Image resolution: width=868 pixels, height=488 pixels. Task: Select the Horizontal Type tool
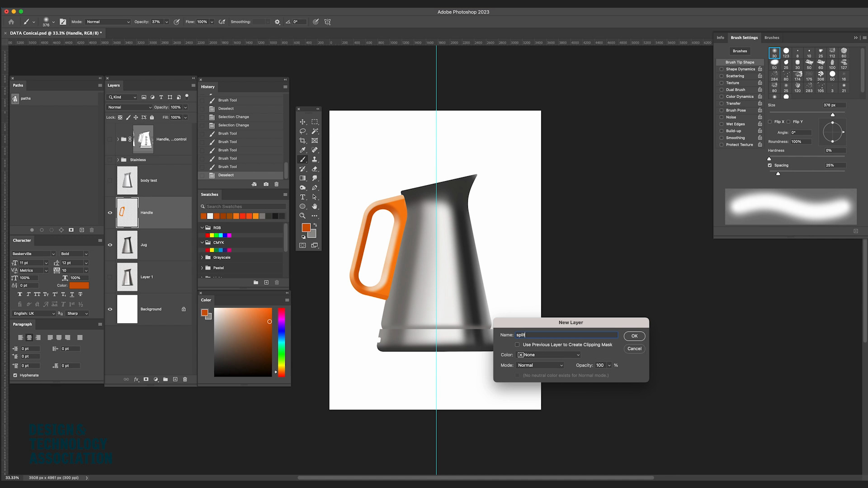(302, 197)
